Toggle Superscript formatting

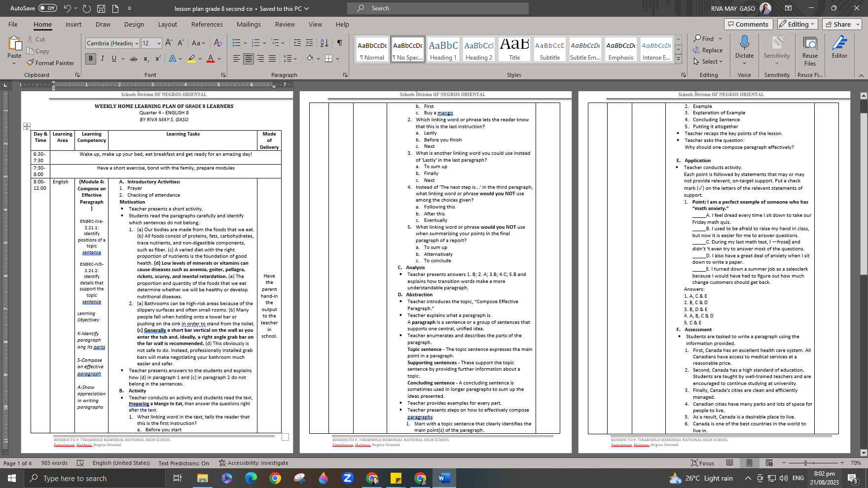pos(158,59)
